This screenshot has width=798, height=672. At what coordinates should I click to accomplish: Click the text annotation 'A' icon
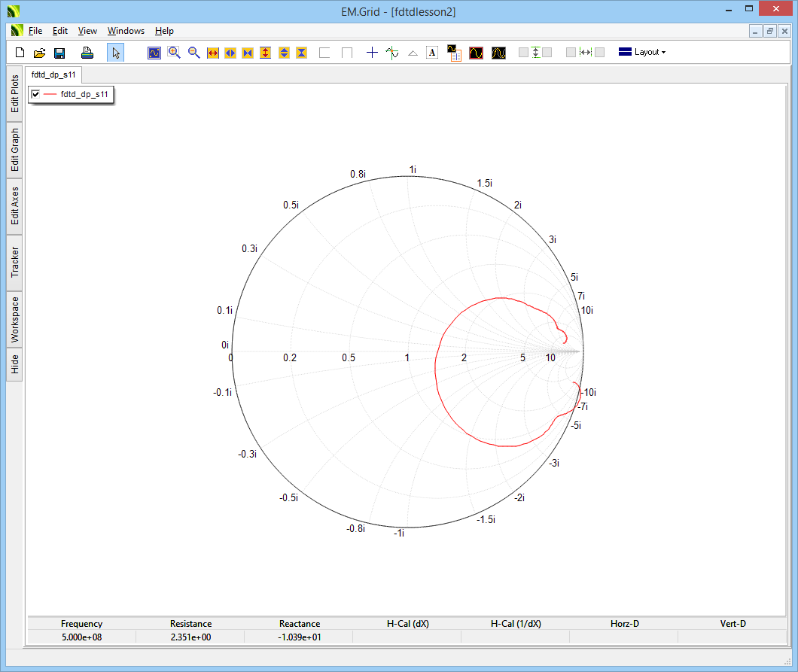[x=432, y=53]
